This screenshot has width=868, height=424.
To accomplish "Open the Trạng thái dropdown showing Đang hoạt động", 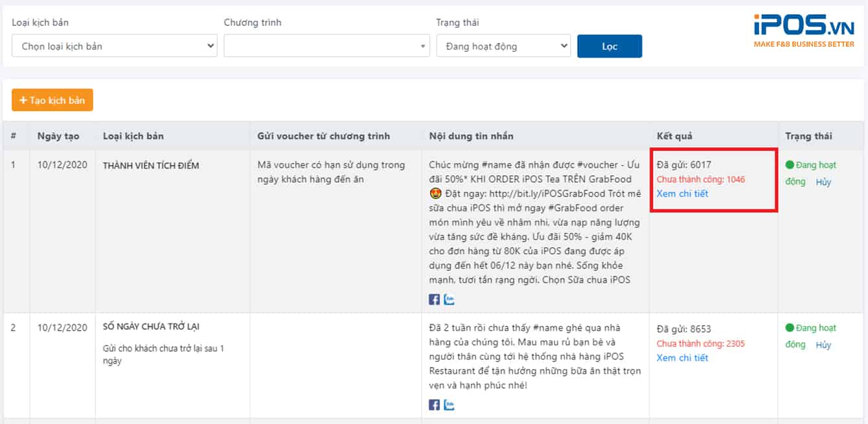I will coord(503,46).
